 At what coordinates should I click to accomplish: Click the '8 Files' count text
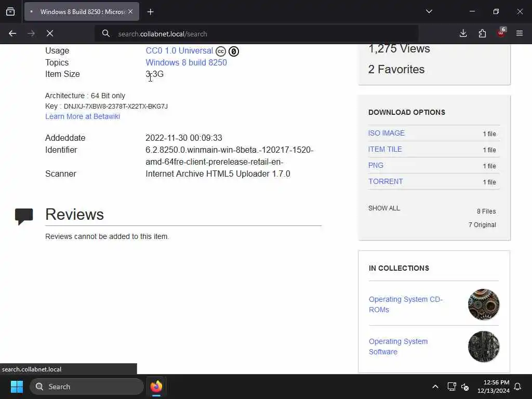(x=486, y=211)
